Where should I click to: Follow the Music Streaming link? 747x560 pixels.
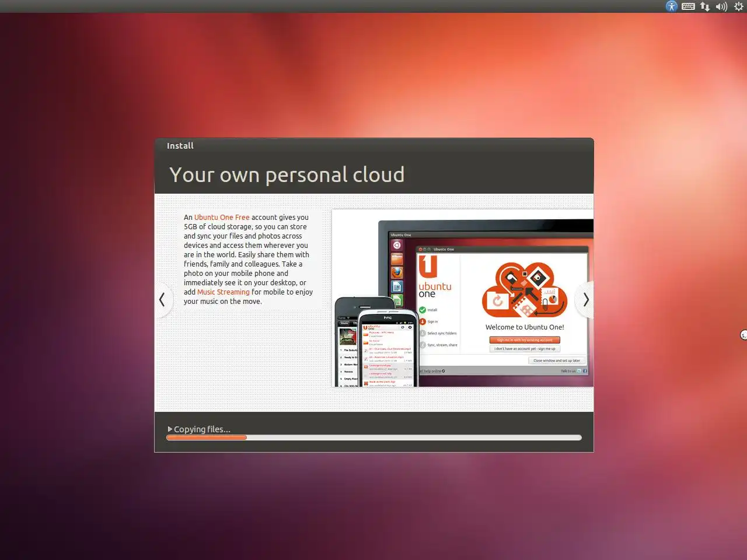223,292
